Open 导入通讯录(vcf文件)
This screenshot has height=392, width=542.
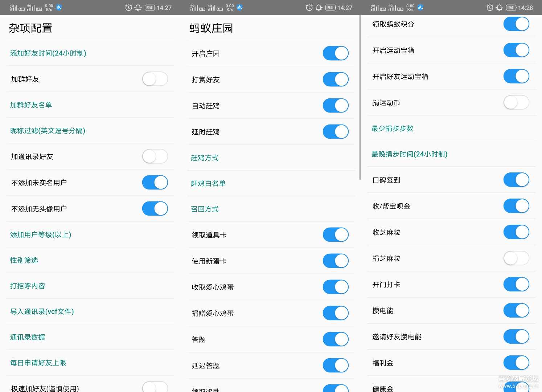[x=42, y=311]
